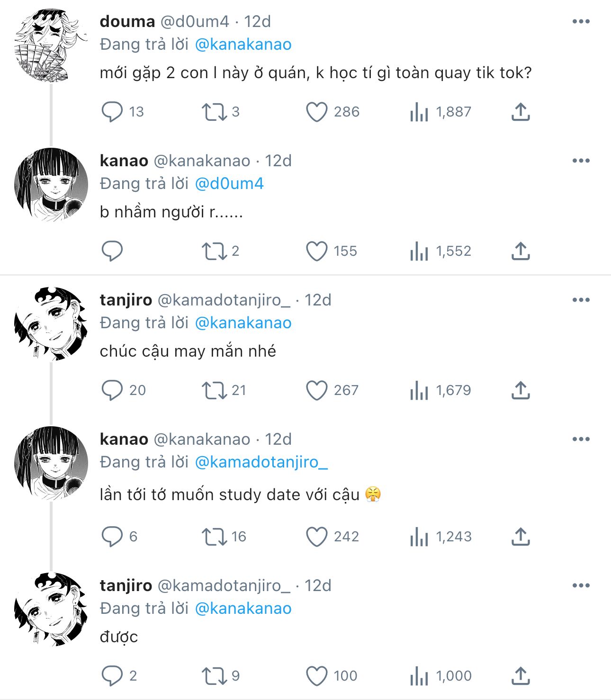
Task: Open more options on douma's tweet
Action: click(x=581, y=21)
